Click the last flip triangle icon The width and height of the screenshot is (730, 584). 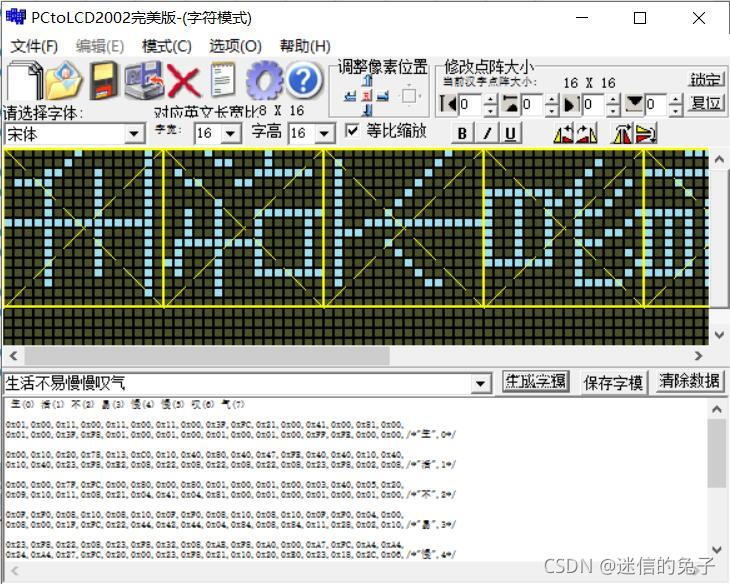646,134
